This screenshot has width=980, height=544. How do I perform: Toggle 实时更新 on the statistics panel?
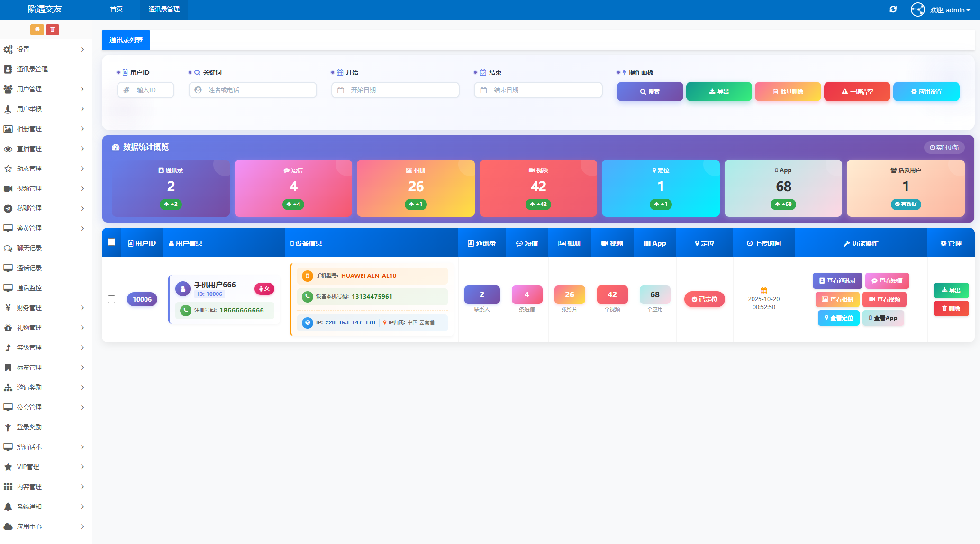coord(944,147)
